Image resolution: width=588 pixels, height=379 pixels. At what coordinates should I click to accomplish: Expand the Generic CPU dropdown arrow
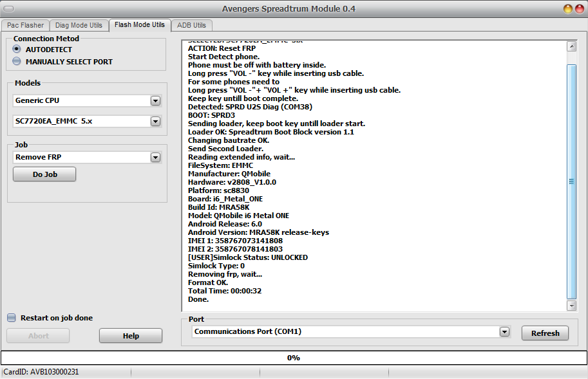click(x=155, y=101)
